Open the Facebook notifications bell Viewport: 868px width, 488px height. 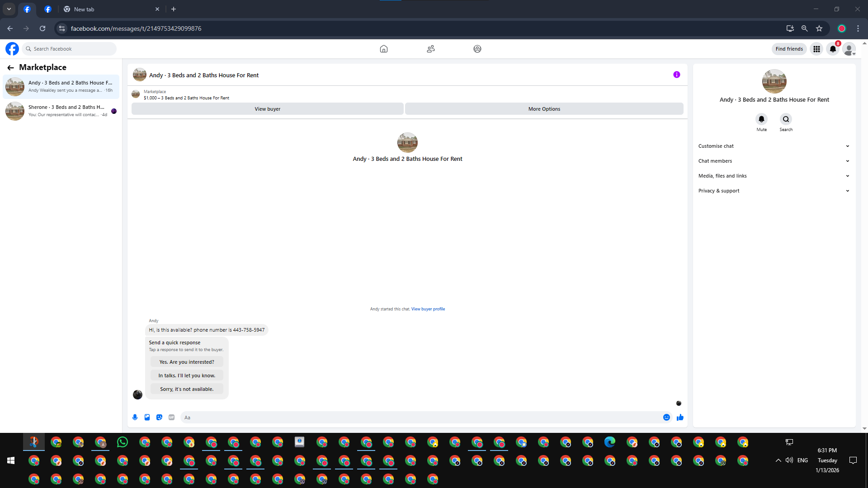click(x=833, y=49)
